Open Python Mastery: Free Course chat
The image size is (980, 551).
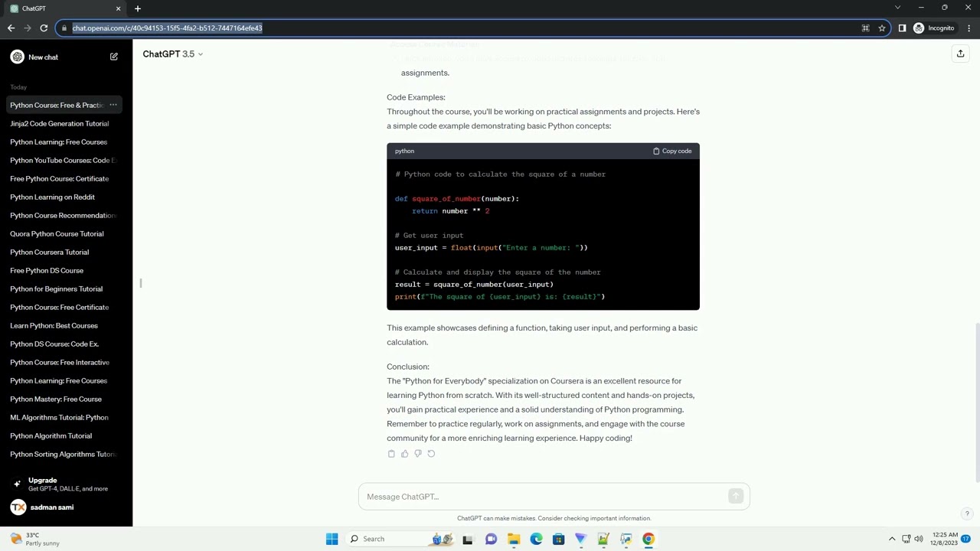pos(64,399)
